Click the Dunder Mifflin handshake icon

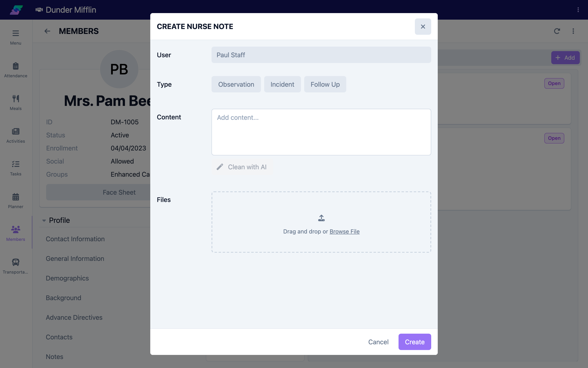39,10
